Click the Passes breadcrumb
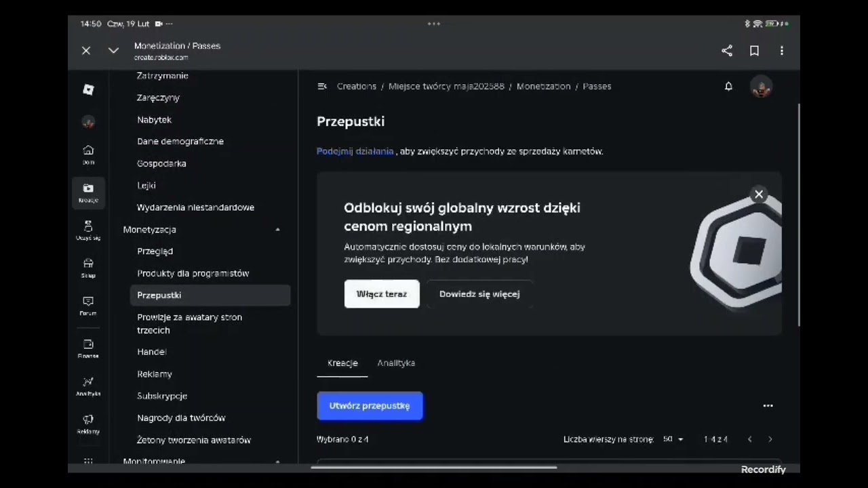The width and height of the screenshot is (868, 488). (x=597, y=86)
